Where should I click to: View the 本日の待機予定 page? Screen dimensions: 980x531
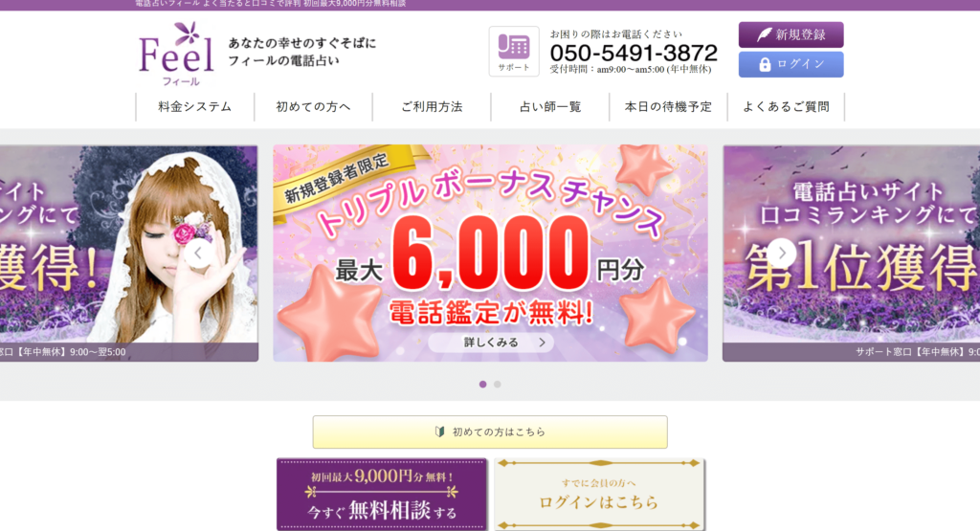pyautogui.click(x=668, y=107)
